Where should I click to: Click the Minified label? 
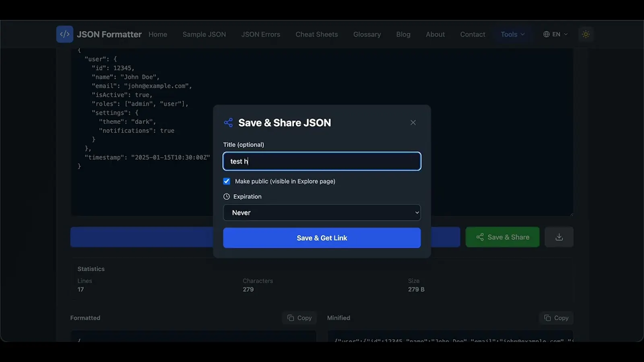click(339, 318)
